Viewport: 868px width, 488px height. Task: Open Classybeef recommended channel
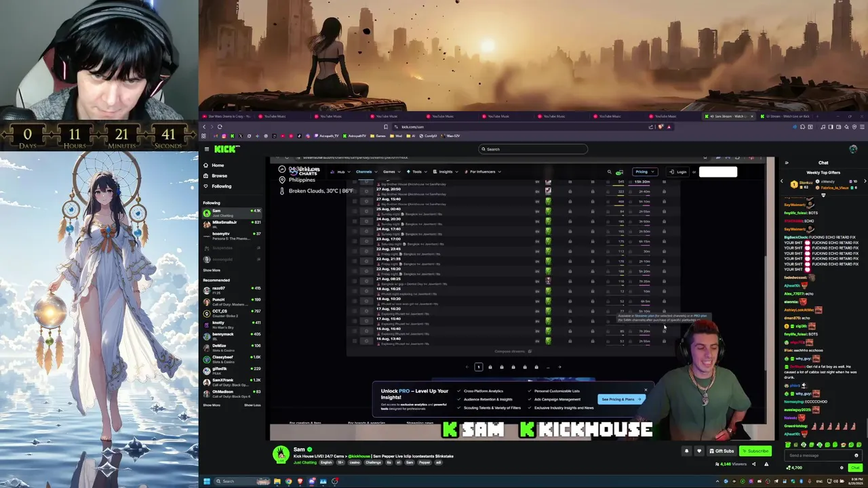[x=231, y=359]
